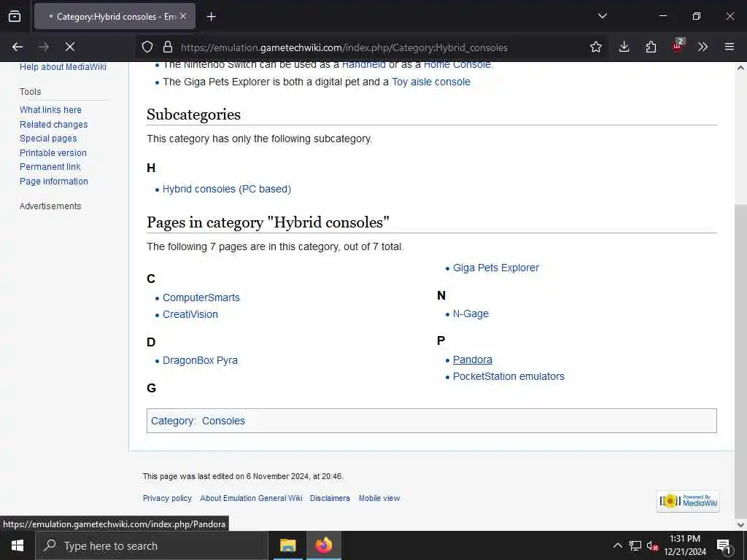Open the downloads panel
The image size is (747, 560).
coord(624,47)
